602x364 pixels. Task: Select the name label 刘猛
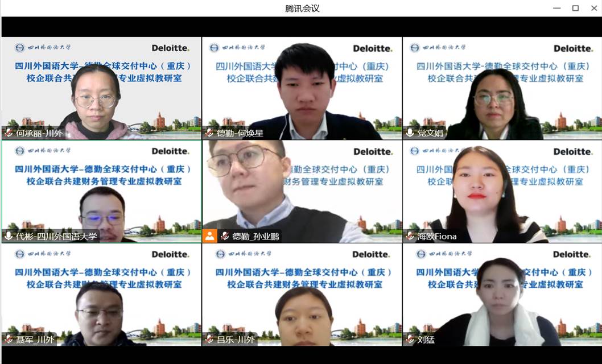click(426, 339)
